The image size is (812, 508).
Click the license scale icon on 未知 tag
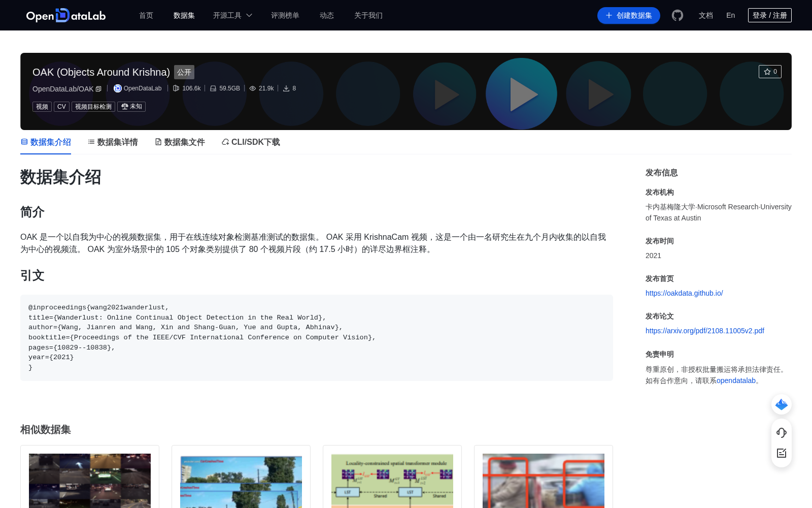(x=125, y=107)
